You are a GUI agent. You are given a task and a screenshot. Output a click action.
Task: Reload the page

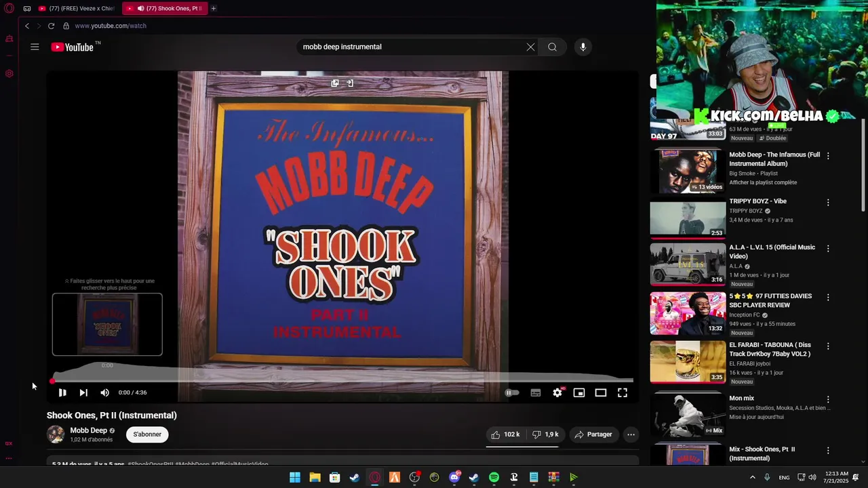pyautogui.click(x=51, y=26)
